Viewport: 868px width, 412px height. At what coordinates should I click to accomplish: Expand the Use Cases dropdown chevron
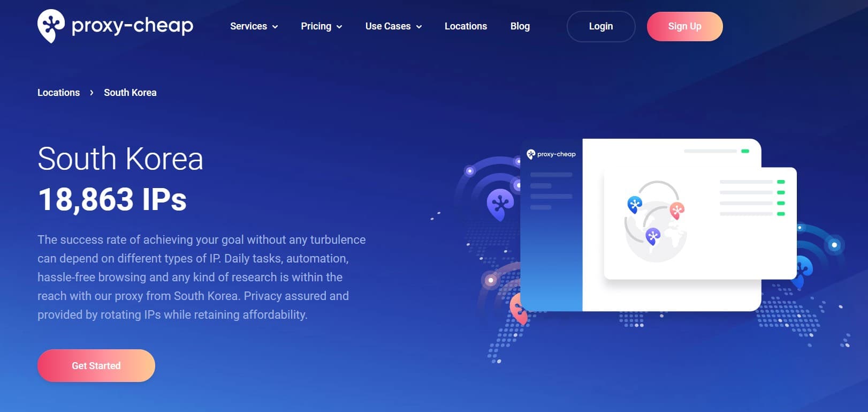pos(419,27)
